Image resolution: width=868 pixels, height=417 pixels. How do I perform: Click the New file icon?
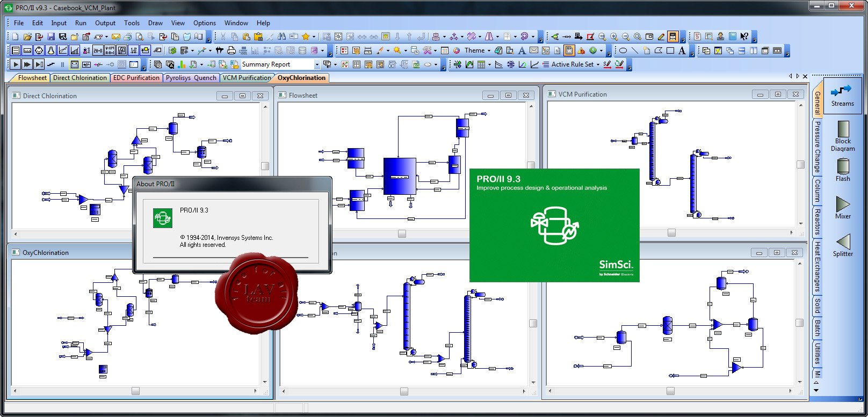pos(16,36)
